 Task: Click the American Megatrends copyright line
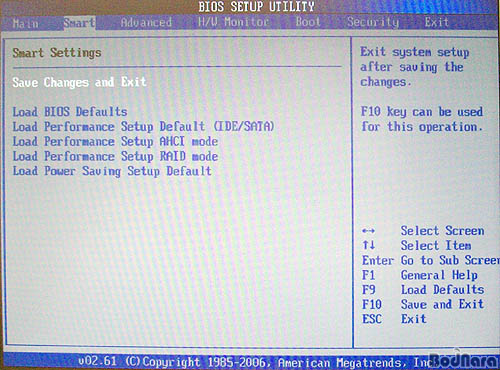(255, 362)
